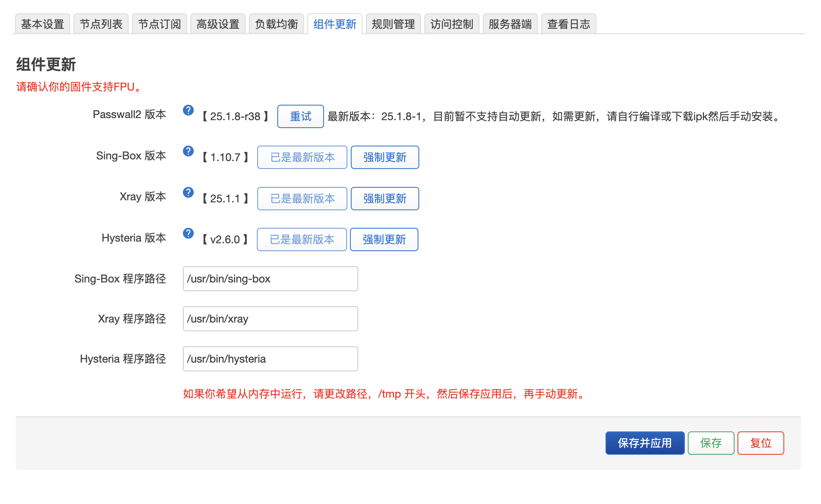Force update Hysteria with 强制更新
Viewport: 821px width, 504px height.
pos(384,239)
